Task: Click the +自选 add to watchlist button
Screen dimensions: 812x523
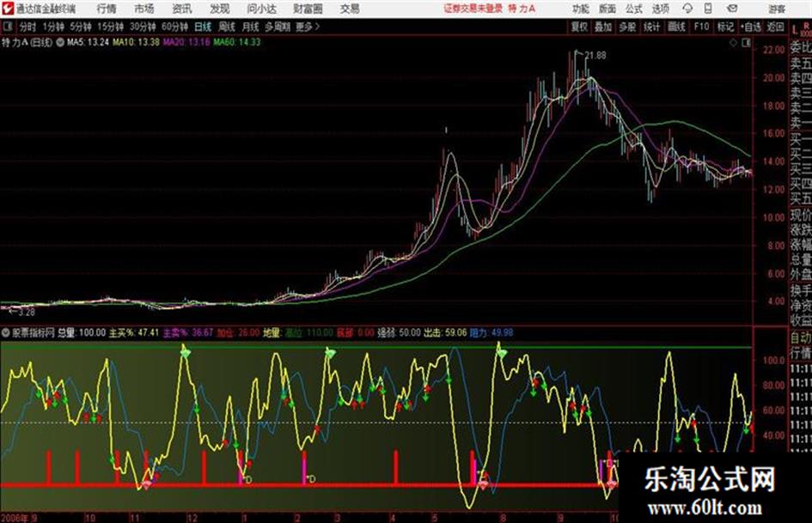Action: 751,27
